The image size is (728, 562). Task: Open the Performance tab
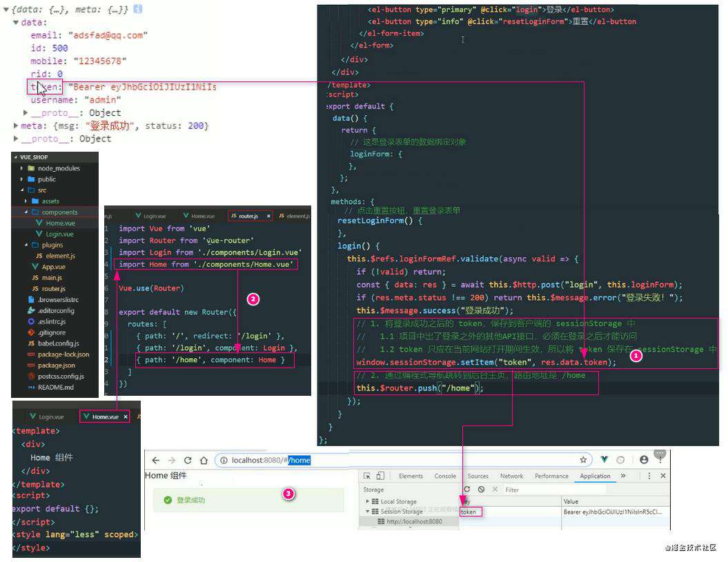pyautogui.click(x=551, y=476)
